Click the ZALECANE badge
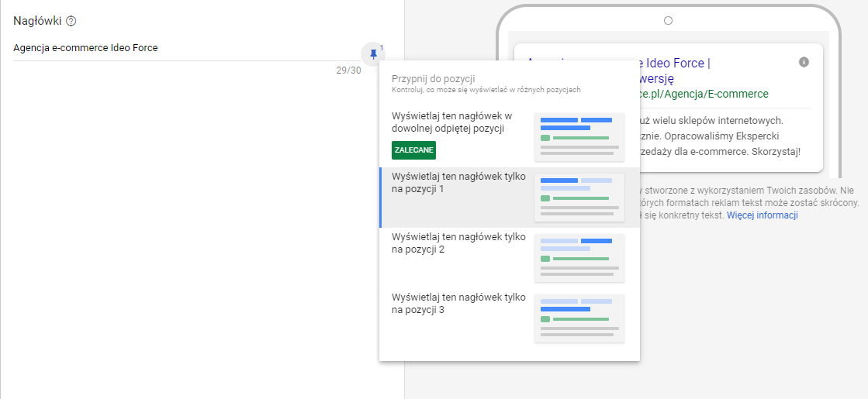Screen dimensions: 868x399 tap(413, 150)
